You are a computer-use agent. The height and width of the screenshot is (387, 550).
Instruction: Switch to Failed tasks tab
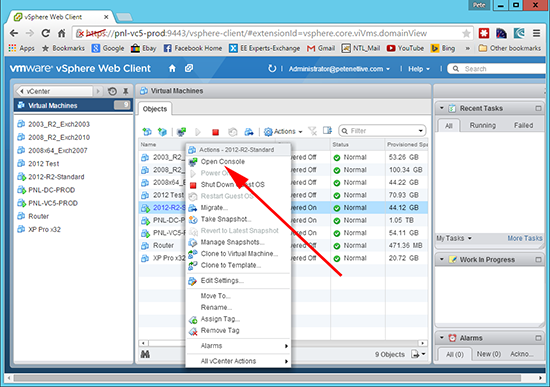[523, 125]
